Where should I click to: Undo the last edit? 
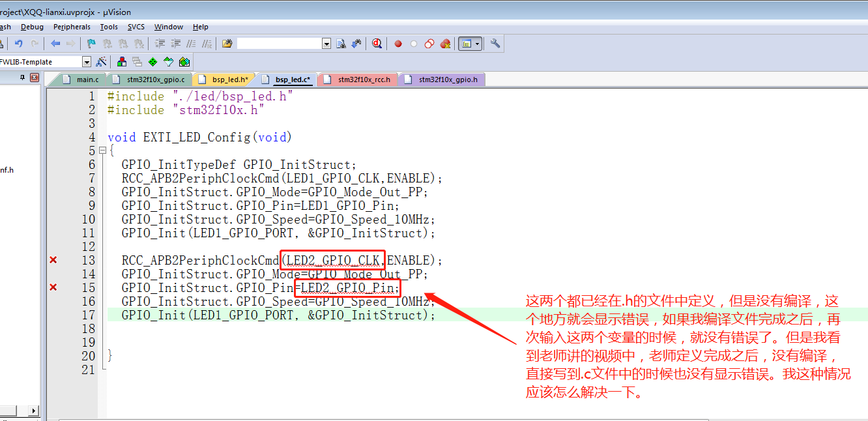pyautogui.click(x=19, y=44)
